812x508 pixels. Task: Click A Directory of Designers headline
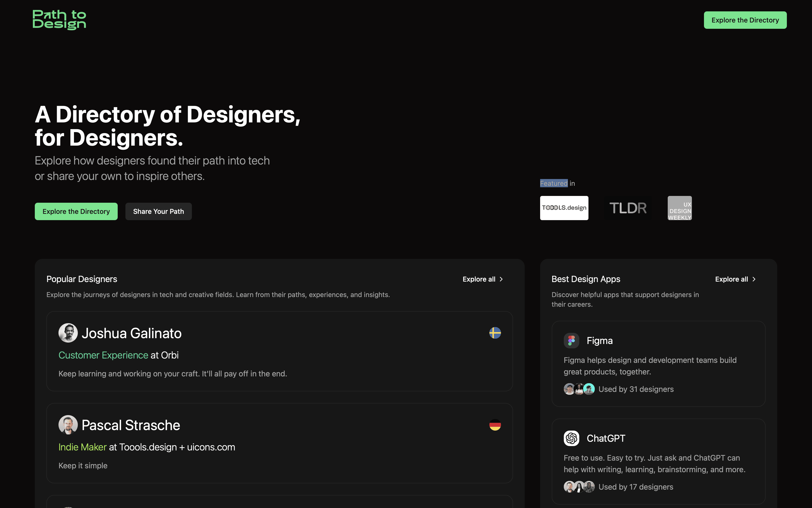coord(168,126)
